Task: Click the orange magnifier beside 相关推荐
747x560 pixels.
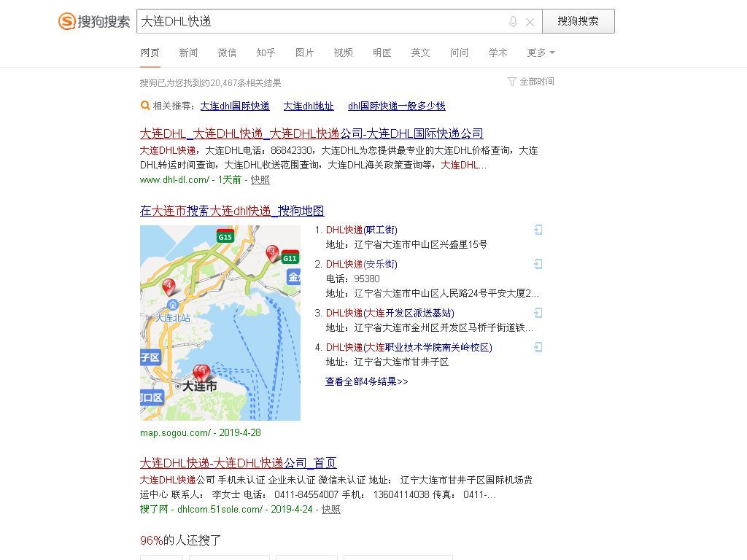Action: click(145, 106)
